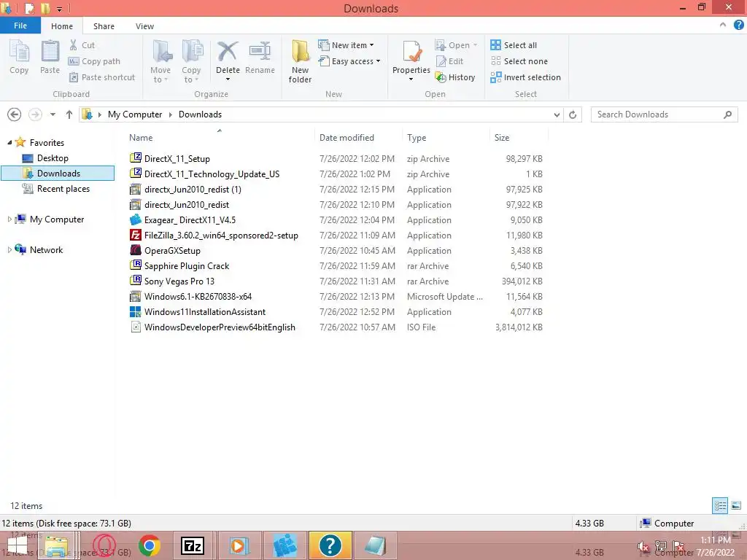Screen dimensions: 747x560
Task: Select Downloads in the navigation pane
Action: 58,174
